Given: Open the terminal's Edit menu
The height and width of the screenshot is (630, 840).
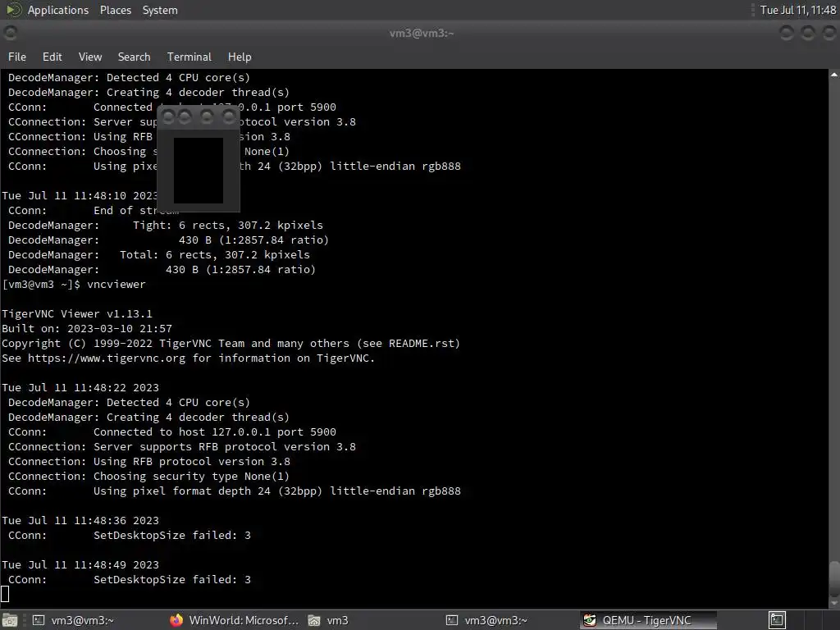Looking at the screenshot, I should coord(52,57).
